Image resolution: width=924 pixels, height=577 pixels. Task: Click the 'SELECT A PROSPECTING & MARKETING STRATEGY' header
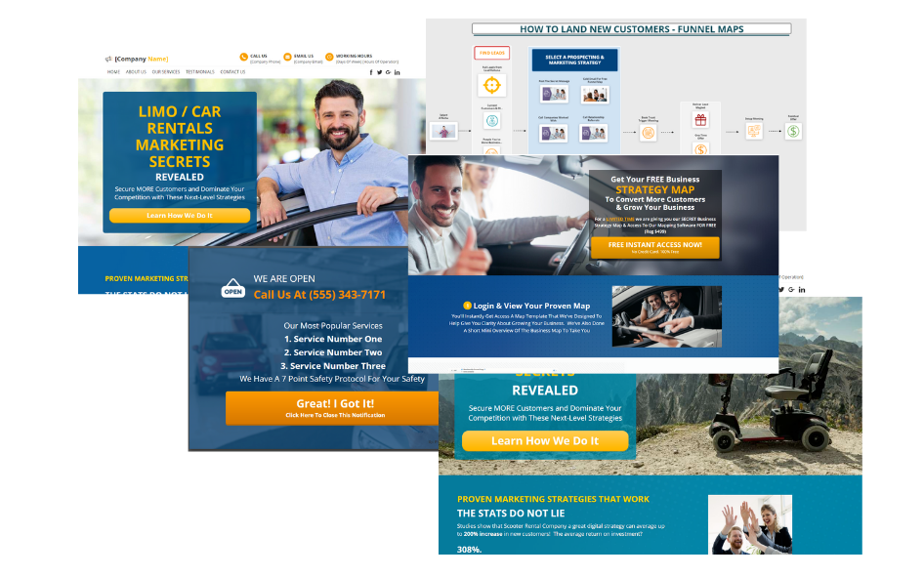pos(574,61)
